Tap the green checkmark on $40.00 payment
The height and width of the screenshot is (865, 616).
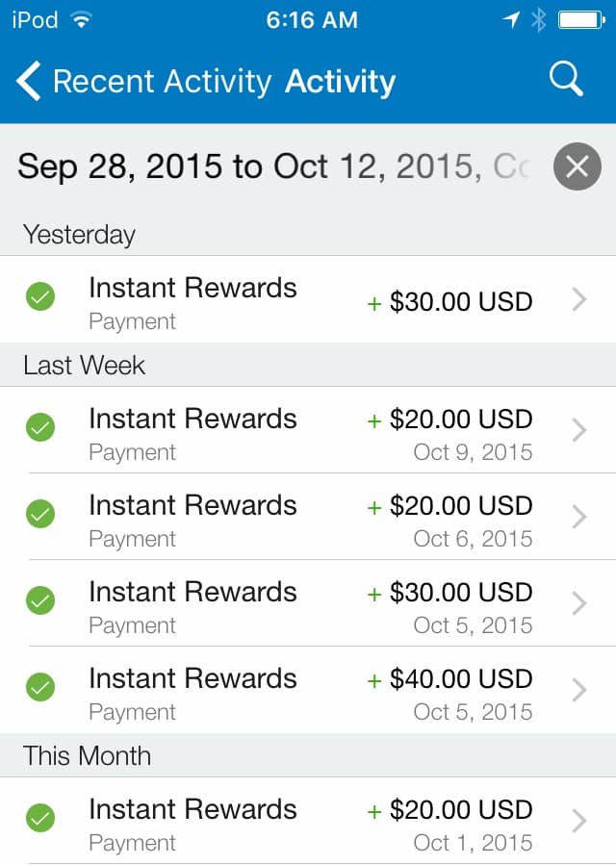(x=40, y=687)
